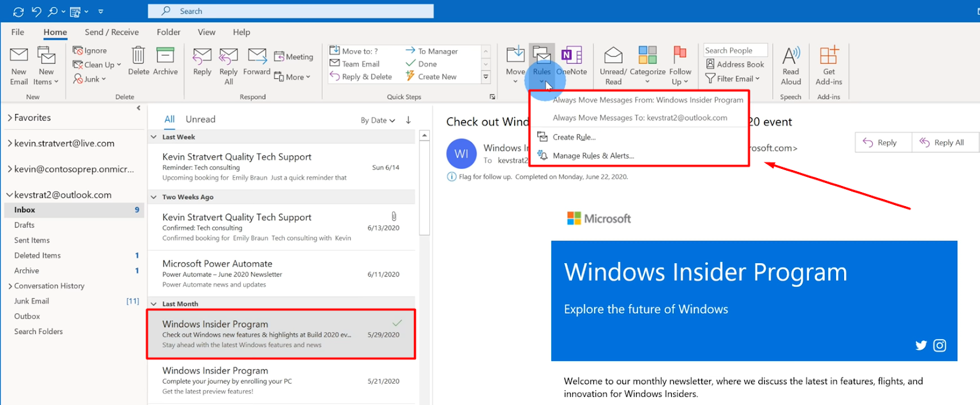Screen dimensions: 980x405
Task: Select the To Manager quick step
Action: click(432, 51)
